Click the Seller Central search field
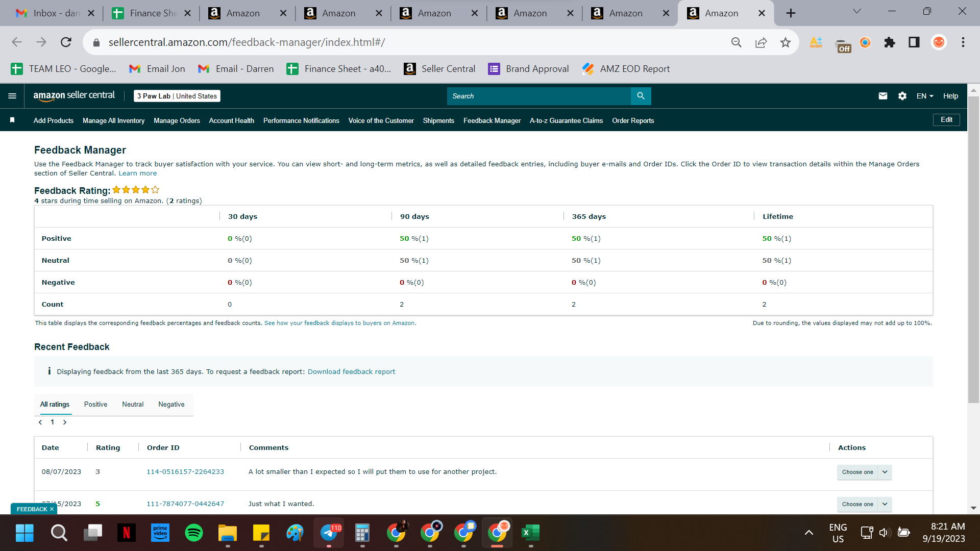Image resolution: width=980 pixels, height=551 pixels. click(x=539, y=96)
